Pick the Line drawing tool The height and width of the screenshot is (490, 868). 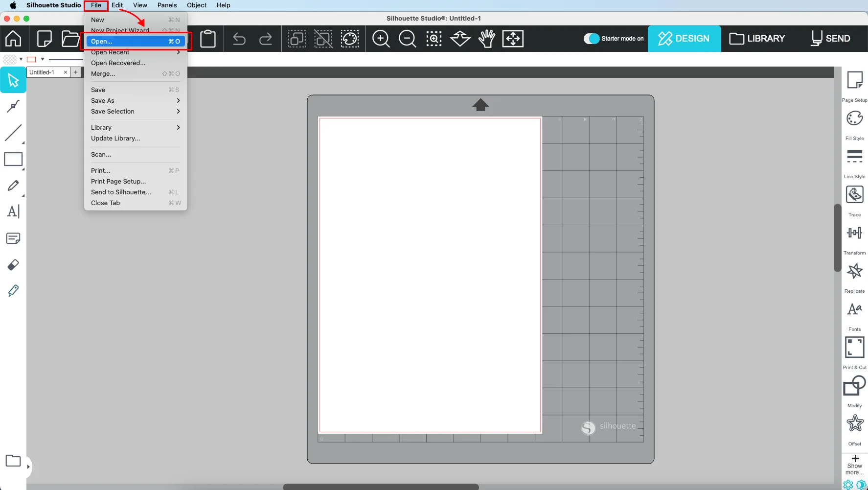point(13,133)
